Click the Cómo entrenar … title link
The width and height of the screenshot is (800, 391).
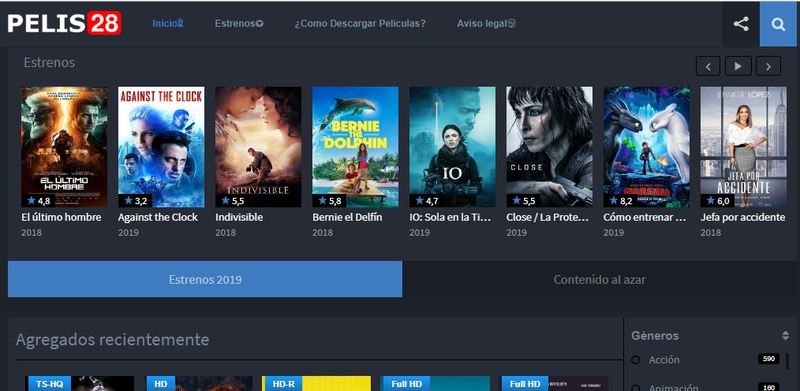click(645, 217)
